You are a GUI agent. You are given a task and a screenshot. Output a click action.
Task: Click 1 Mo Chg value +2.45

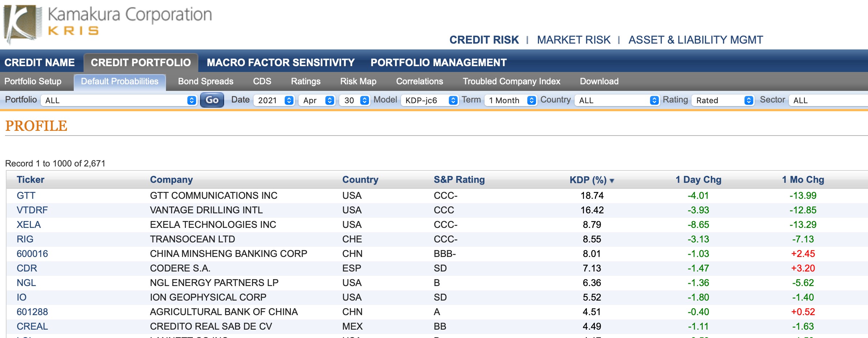803,254
